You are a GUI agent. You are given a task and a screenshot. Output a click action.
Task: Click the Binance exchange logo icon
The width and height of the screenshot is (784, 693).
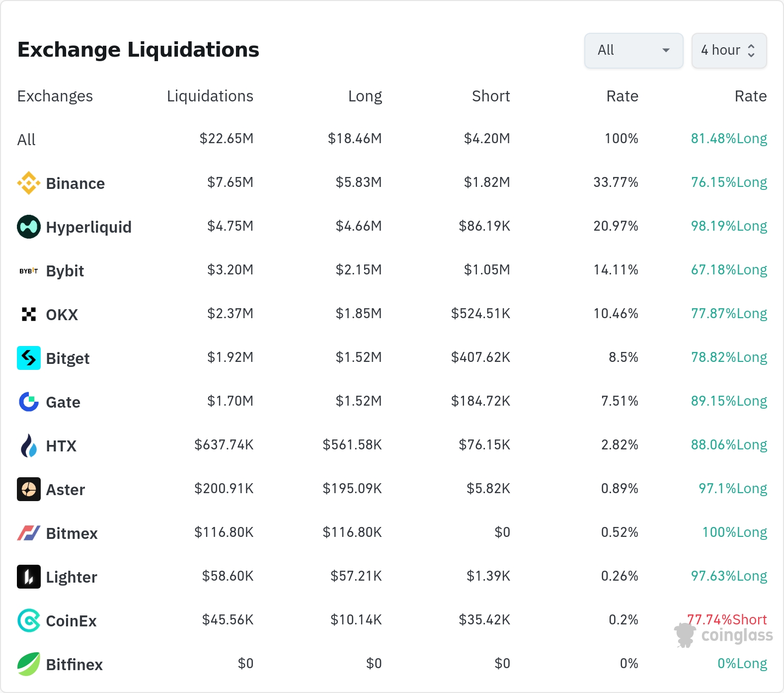coord(29,183)
